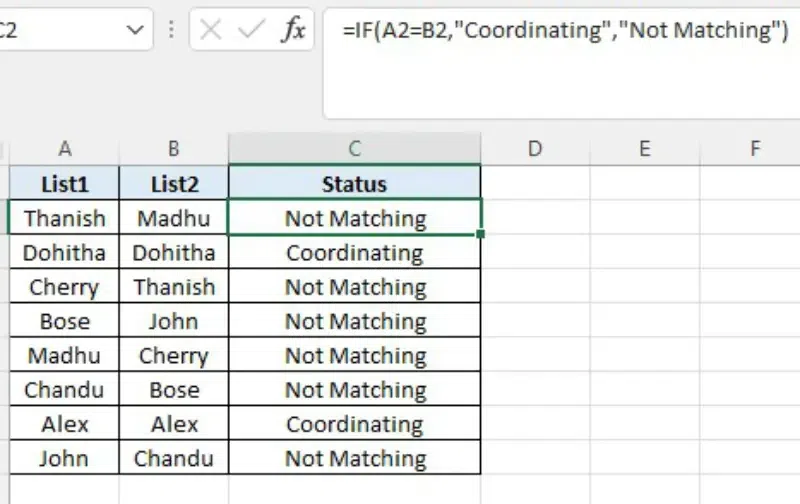
Task: Click the Enter checkmark formula icon
Action: pos(251,30)
